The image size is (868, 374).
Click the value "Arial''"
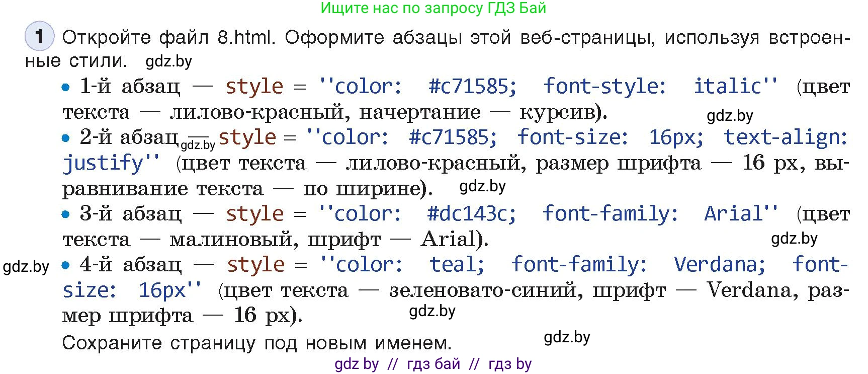click(x=741, y=213)
